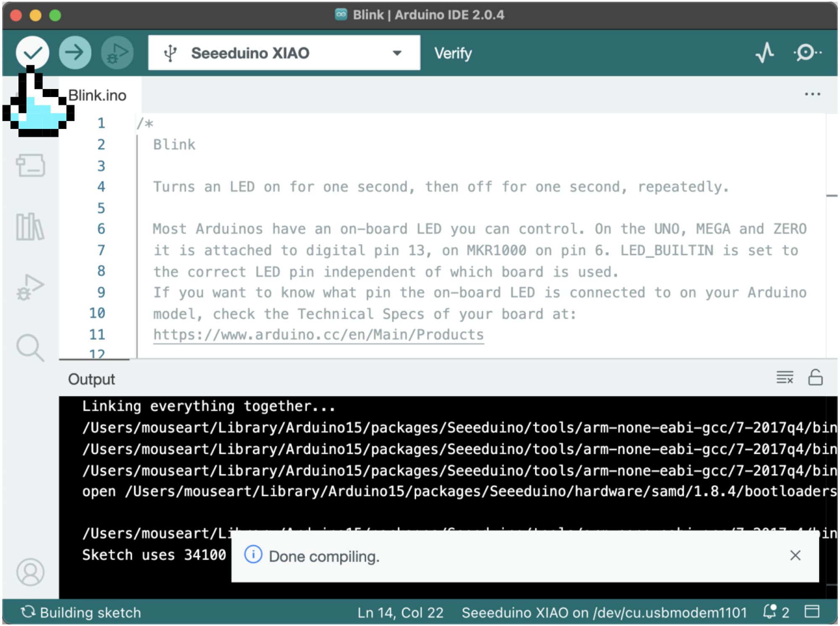Open the arduino.cc Products link
840x626 pixels.
(318, 335)
